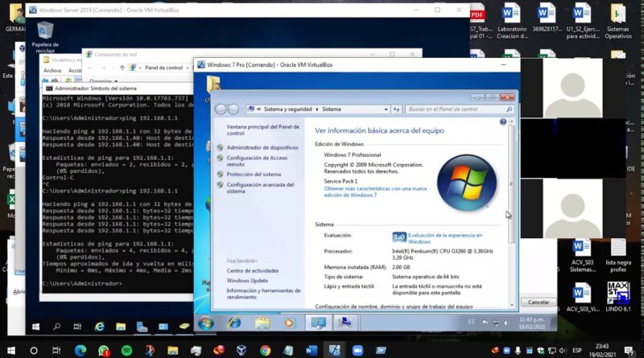This screenshot has height=358, width=644.
Task: Click the Cortana circle on the host taskbar
Action: [x=34, y=351]
